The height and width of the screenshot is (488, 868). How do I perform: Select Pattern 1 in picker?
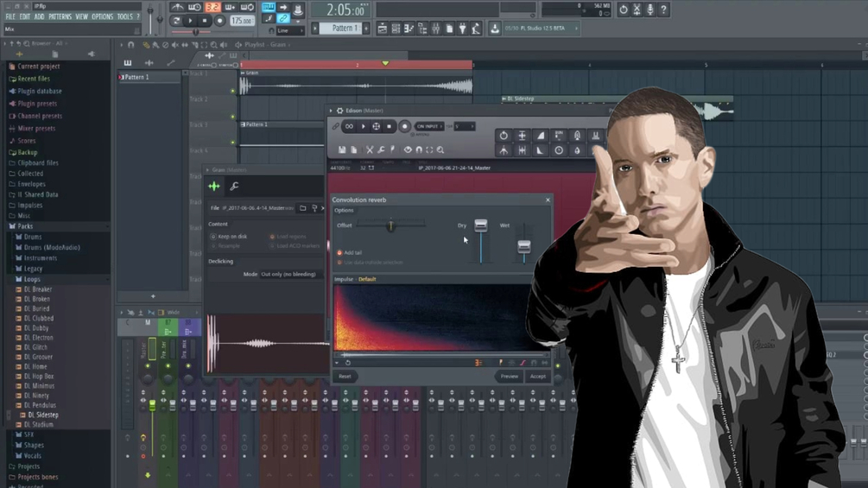tap(149, 78)
